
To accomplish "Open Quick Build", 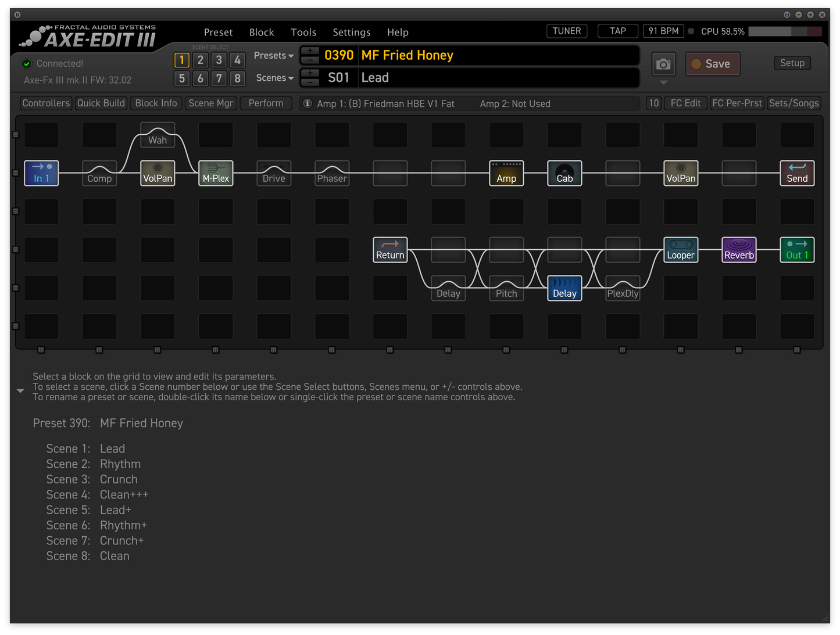I will [x=101, y=103].
